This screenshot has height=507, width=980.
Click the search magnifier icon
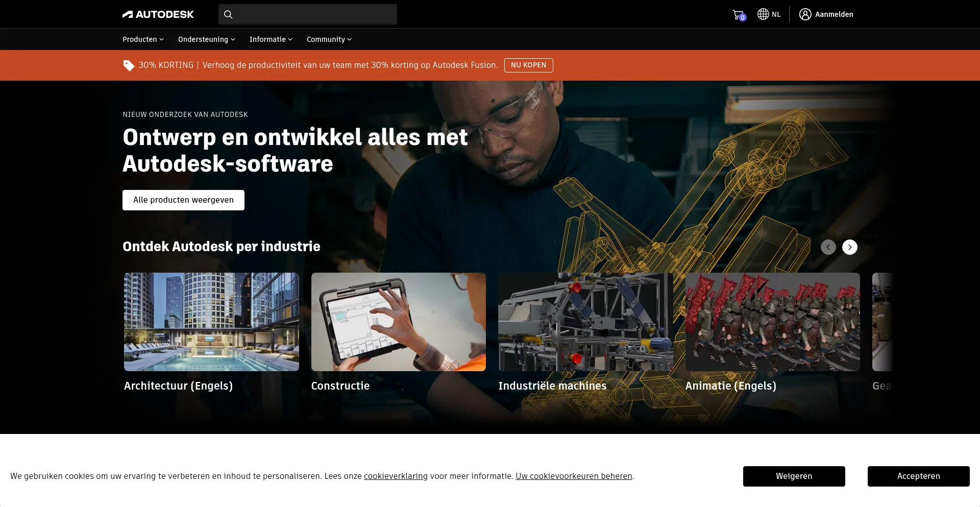coord(228,14)
